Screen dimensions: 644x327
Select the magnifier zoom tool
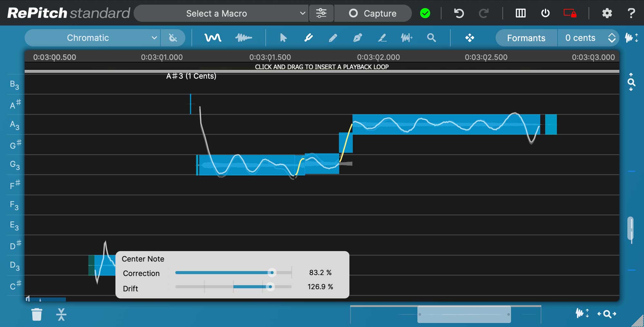[x=431, y=38]
